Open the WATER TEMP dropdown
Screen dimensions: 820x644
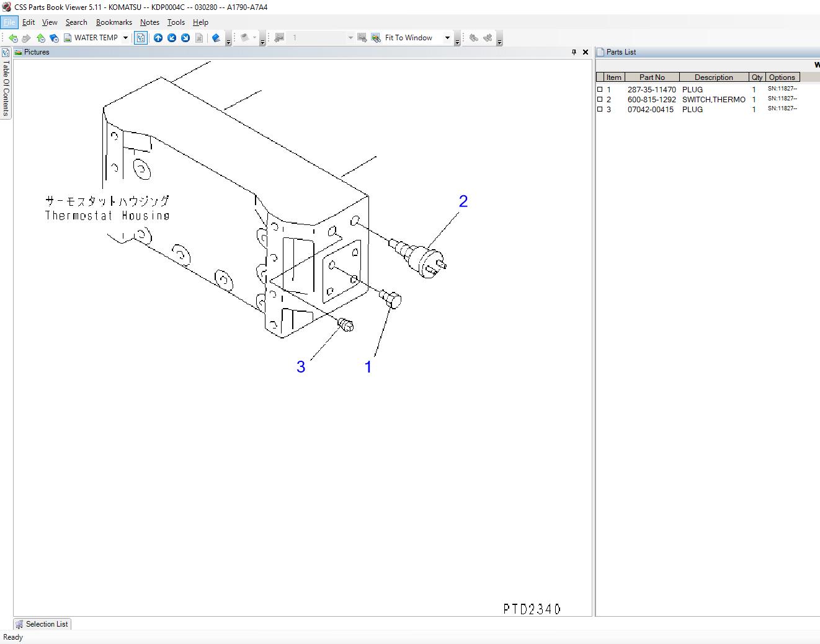click(125, 38)
